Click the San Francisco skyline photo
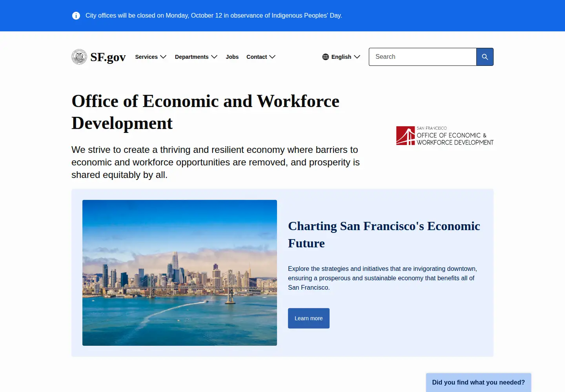 tap(180, 273)
